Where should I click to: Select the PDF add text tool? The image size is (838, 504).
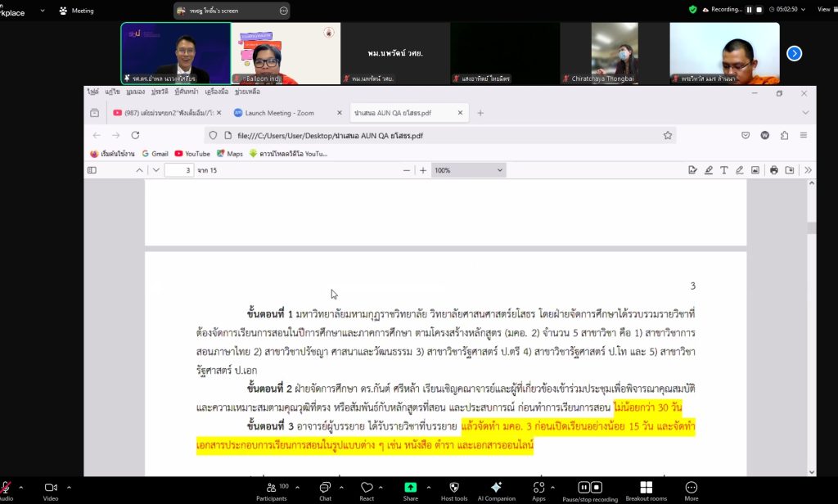click(723, 170)
